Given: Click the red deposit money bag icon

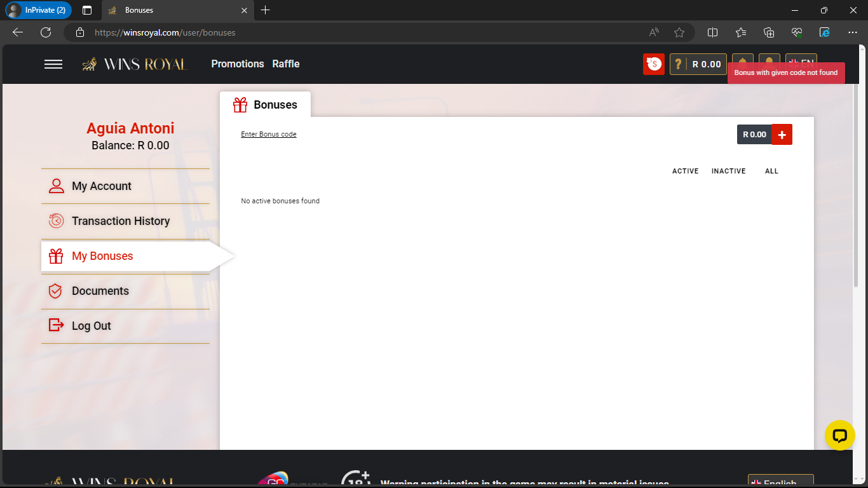Looking at the screenshot, I should point(653,64).
